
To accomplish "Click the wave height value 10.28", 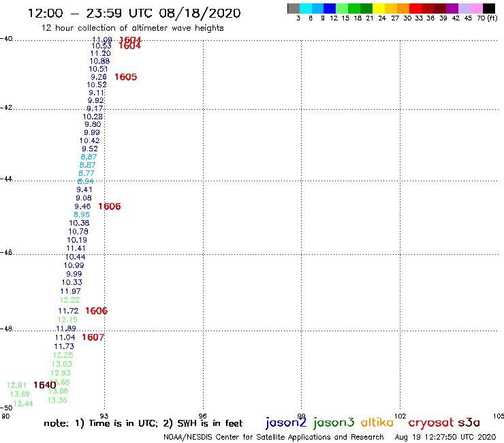I will pyautogui.click(x=93, y=117).
